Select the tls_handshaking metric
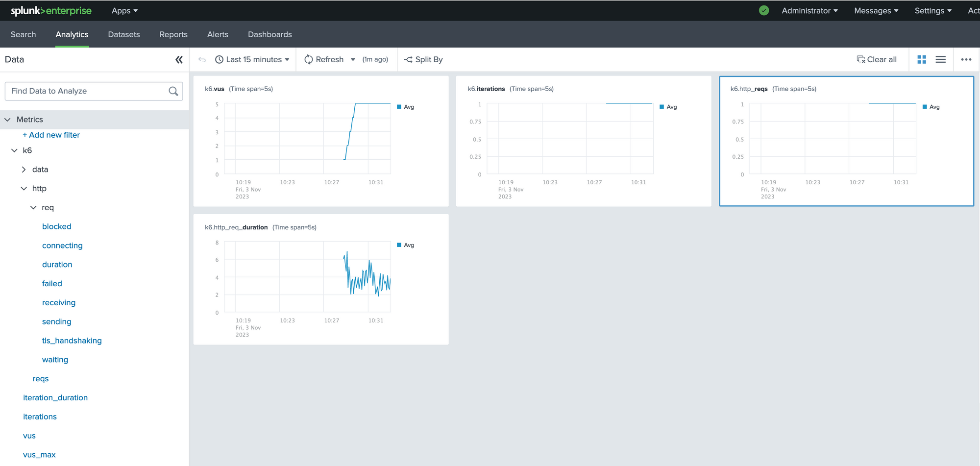The width and height of the screenshot is (980, 466). coord(72,341)
